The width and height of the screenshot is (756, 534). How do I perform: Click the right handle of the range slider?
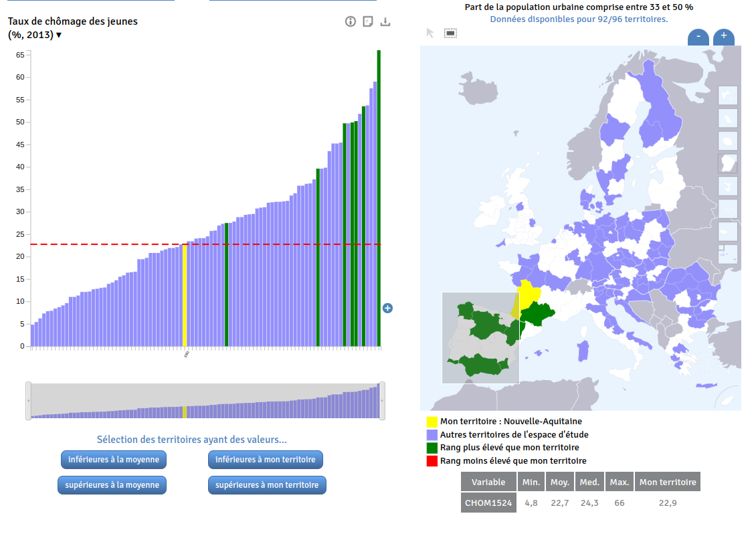(382, 401)
